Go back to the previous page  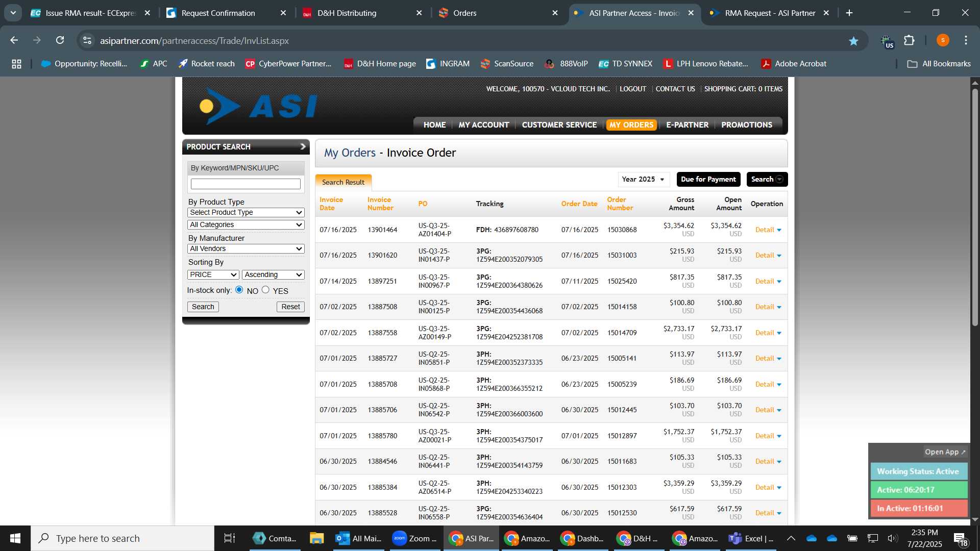point(14,40)
